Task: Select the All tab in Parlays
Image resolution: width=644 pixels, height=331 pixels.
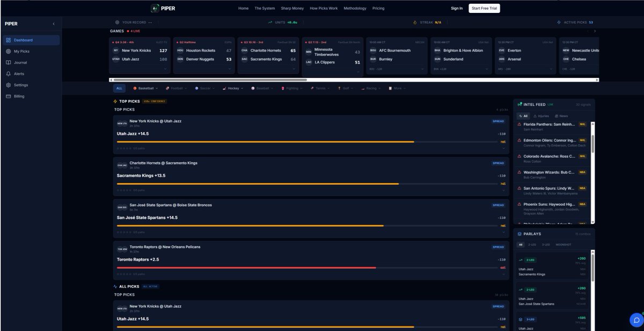Action: coord(521,244)
